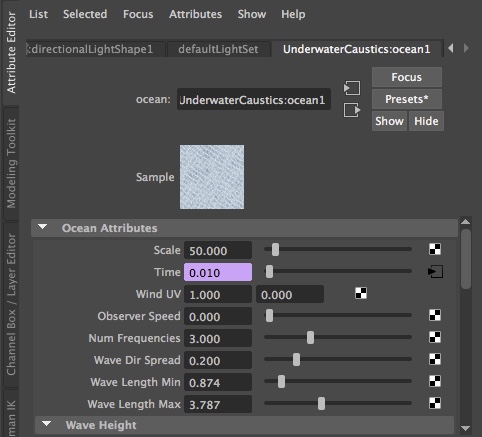
Task: Select the UnderwaterCaustics:ocean1 tab
Action: pyautogui.click(x=357, y=49)
